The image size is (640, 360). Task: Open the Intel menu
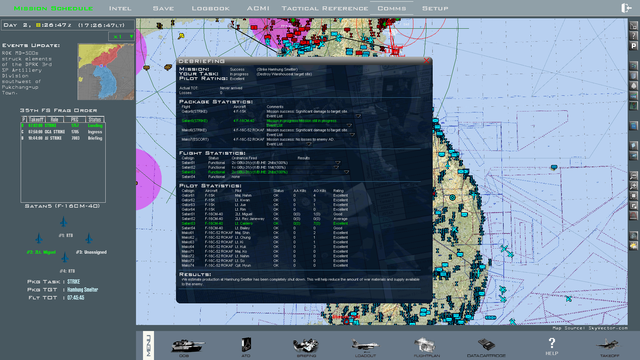pyautogui.click(x=120, y=8)
